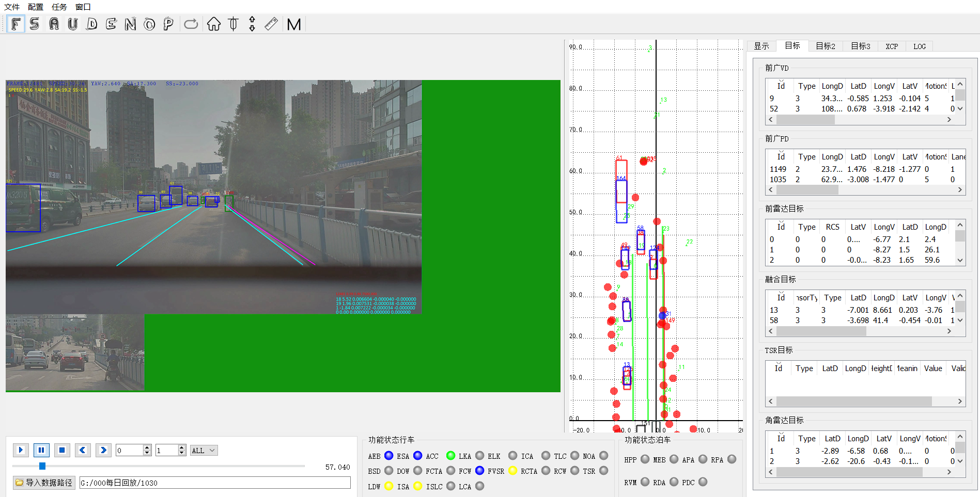Click the home icon in toolbar
This screenshot has width=980, height=497.
click(x=214, y=24)
